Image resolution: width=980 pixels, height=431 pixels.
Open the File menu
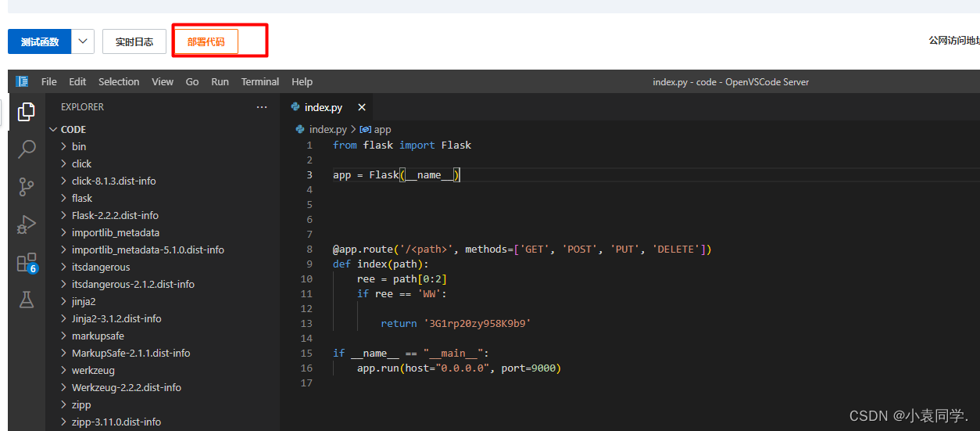click(49, 81)
